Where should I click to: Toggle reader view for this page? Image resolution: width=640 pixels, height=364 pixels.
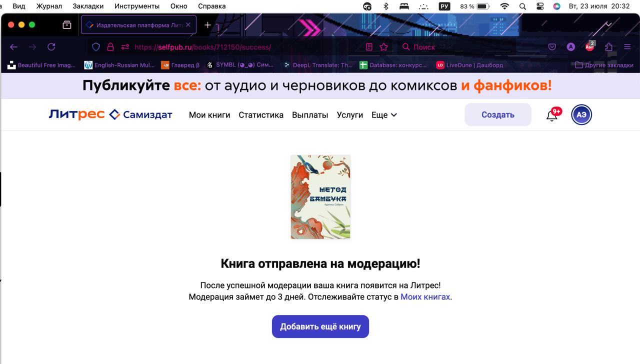point(369,47)
